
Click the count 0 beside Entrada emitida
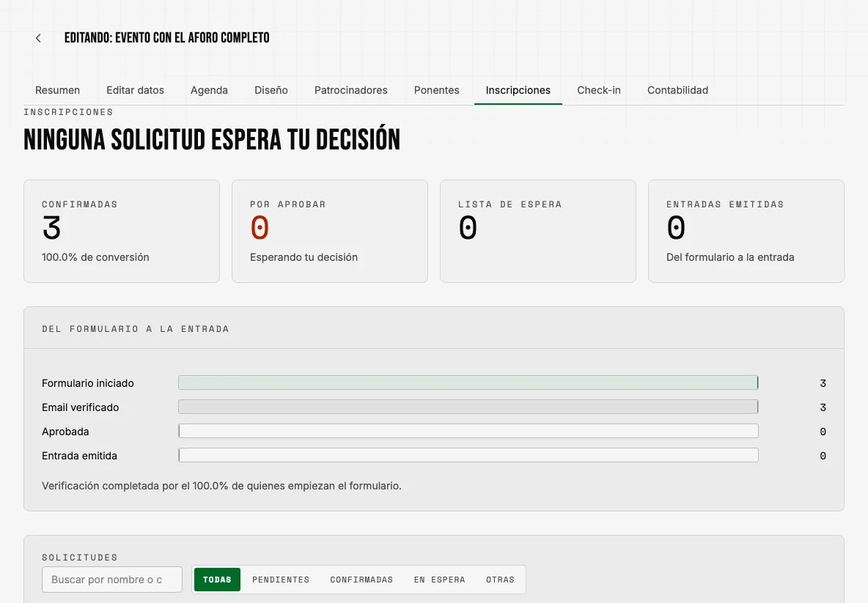point(823,456)
